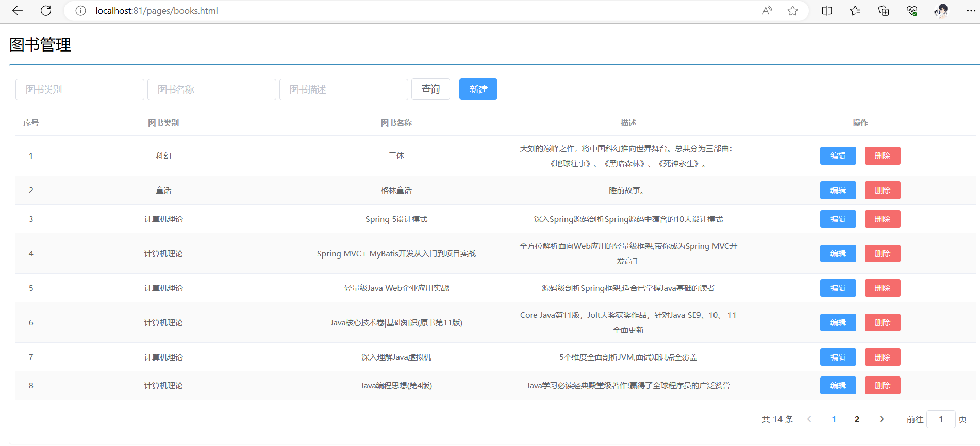Screen dimensions: 980x446
Task: Delete the Spring 5设计模式 row
Action: click(x=883, y=219)
